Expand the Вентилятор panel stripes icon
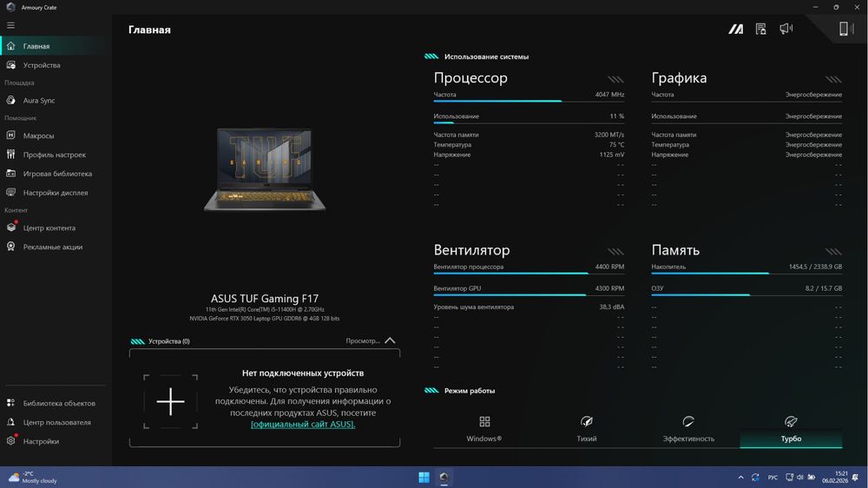The height and width of the screenshot is (488, 868). (x=615, y=252)
